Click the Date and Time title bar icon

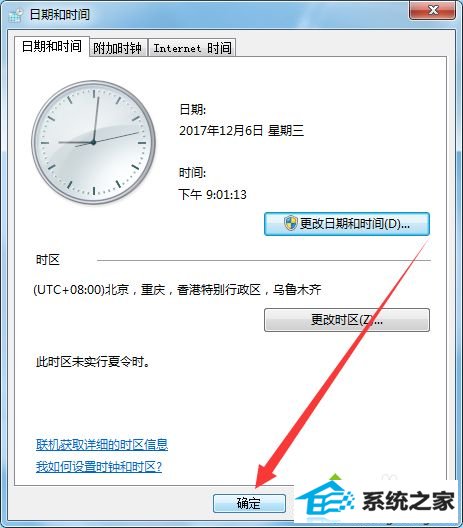15,15
